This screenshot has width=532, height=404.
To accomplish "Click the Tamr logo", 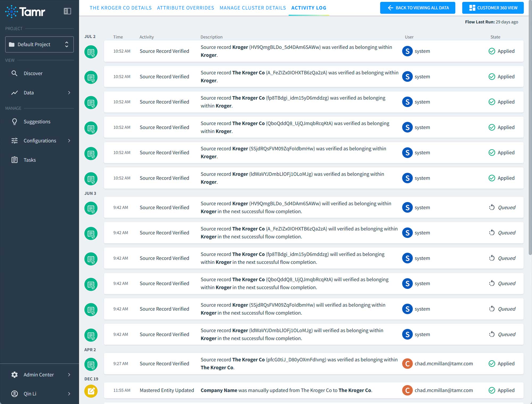I will pyautogui.click(x=25, y=11).
